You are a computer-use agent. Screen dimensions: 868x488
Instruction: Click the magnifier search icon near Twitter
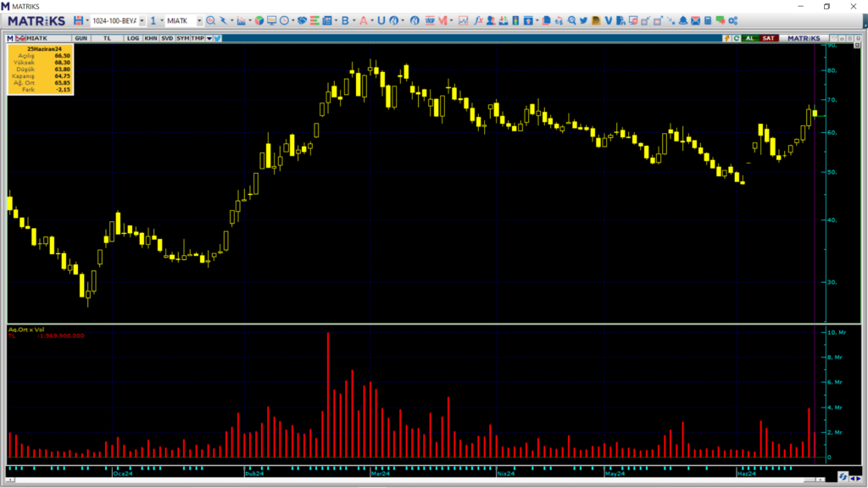pyautogui.click(x=572, y=20)
